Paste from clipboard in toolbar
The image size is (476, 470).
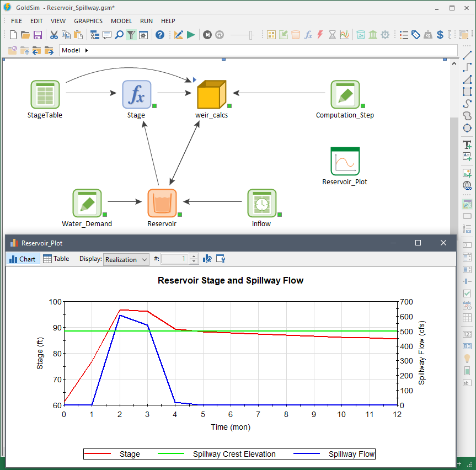78,35
